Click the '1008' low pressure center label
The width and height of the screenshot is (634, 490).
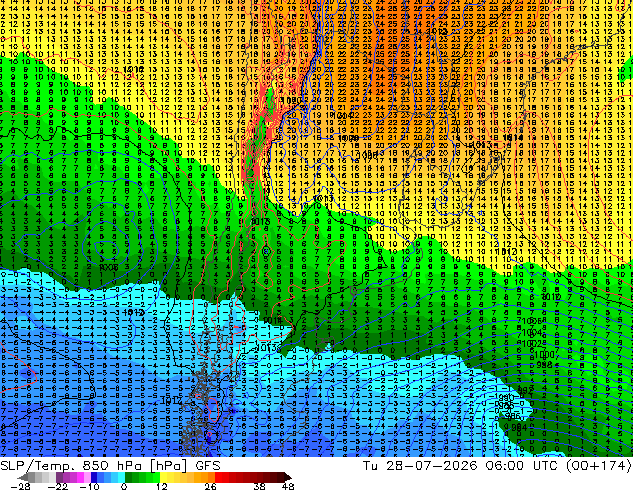tap(109, 267)
